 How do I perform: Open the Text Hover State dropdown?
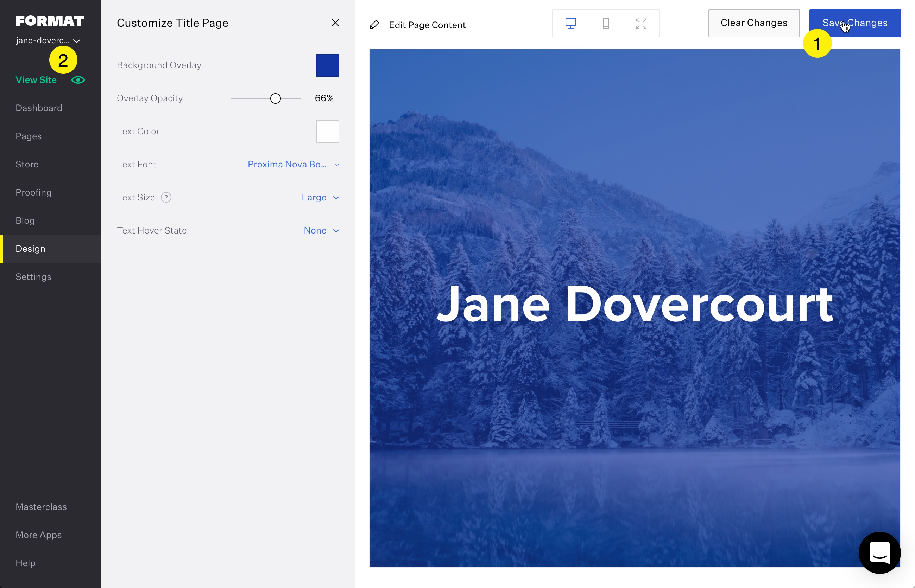tap(322, 231)
